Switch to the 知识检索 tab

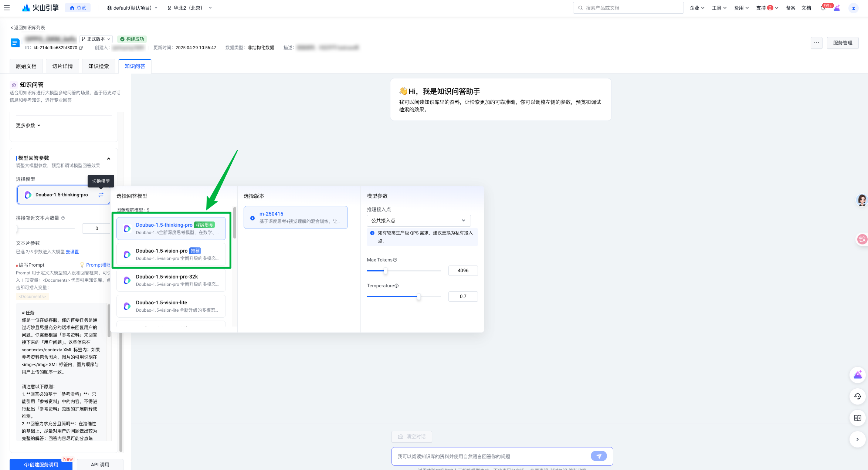[99, 66]
